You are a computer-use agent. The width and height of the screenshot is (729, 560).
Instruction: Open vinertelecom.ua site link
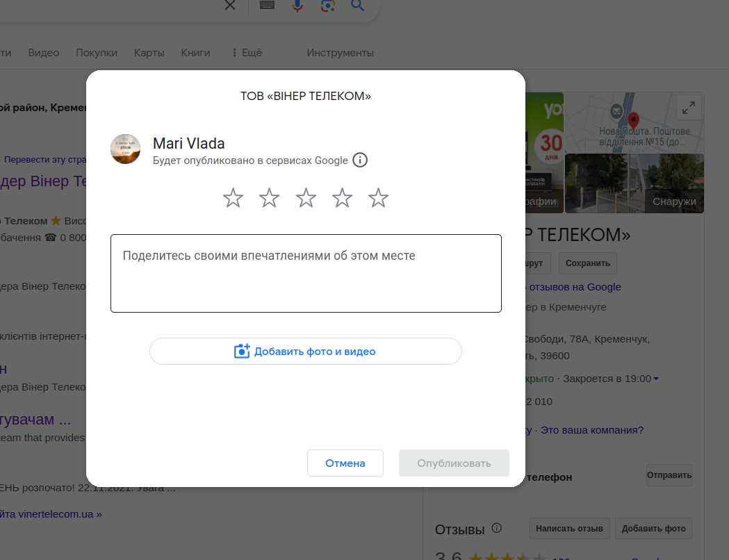pyautogui.click(x=51, y=514)
